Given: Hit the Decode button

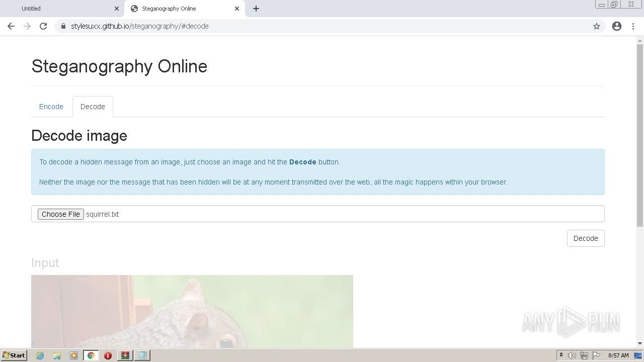Looking at the screenshot, I should click(586, 238).
